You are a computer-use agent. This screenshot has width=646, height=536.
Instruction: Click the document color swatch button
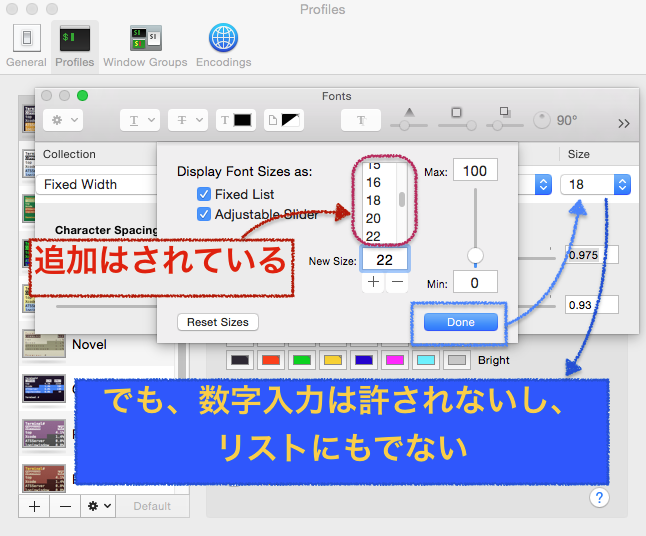284,120
